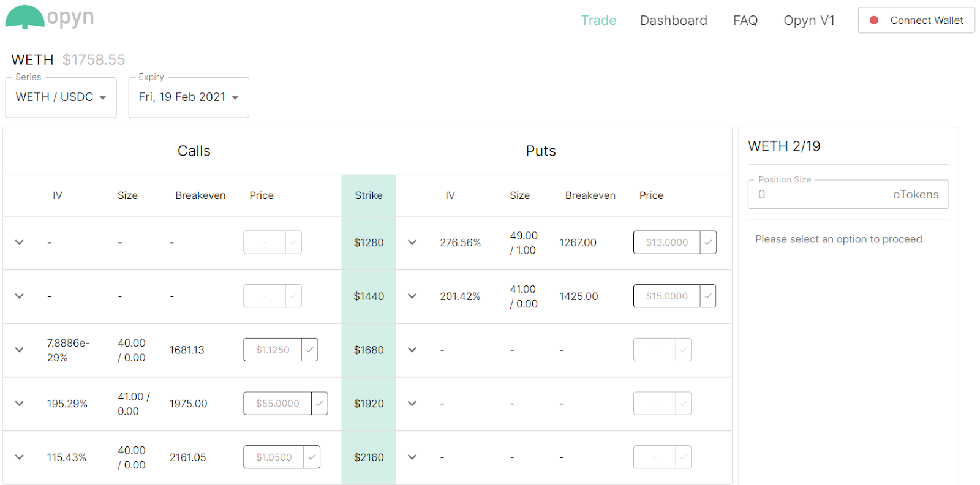Expand the 195.29% IV call row chevron

[x=20, y=404]
